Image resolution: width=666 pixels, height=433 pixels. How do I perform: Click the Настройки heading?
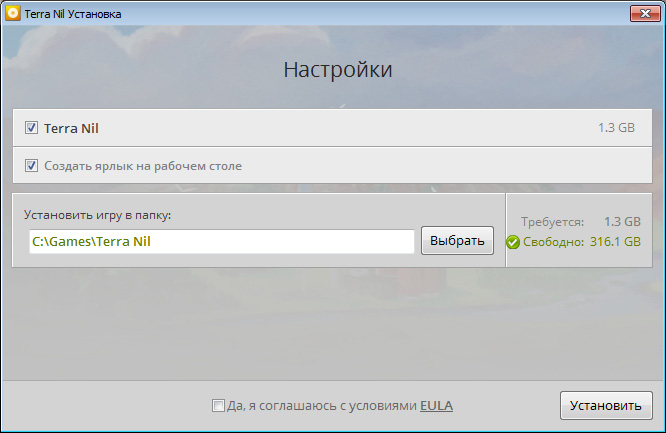(338, 70)
